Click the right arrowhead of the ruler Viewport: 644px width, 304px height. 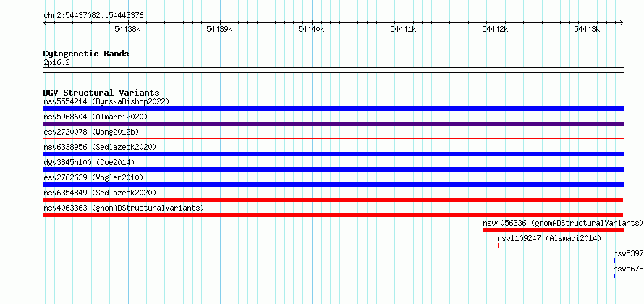coord(622,23)
